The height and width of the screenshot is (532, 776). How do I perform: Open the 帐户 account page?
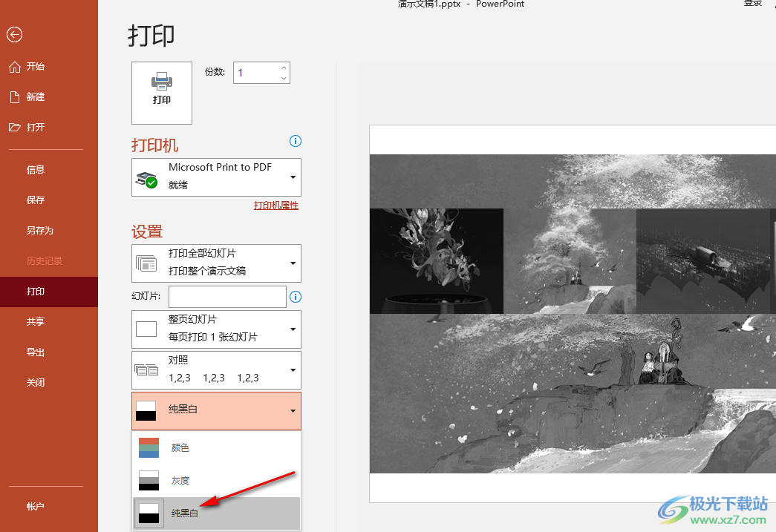click(49, 506)
